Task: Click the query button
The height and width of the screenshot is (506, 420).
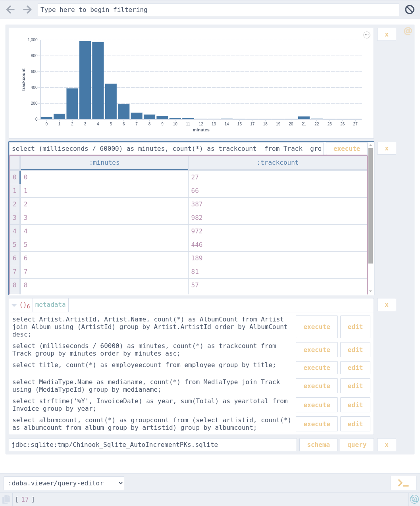Action: (357, 444)
